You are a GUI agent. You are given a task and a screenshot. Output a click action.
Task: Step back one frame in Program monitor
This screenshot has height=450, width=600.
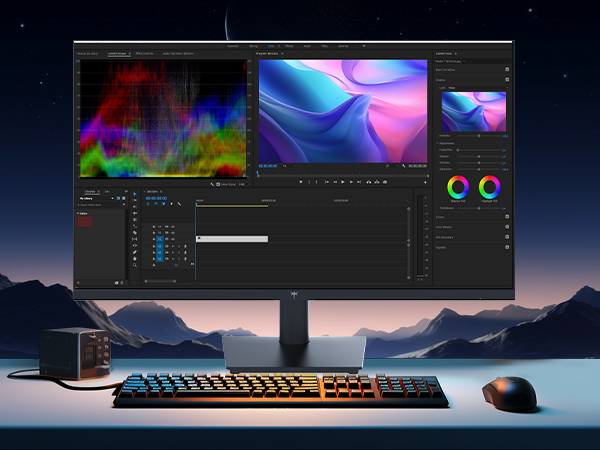coord(335,182)
